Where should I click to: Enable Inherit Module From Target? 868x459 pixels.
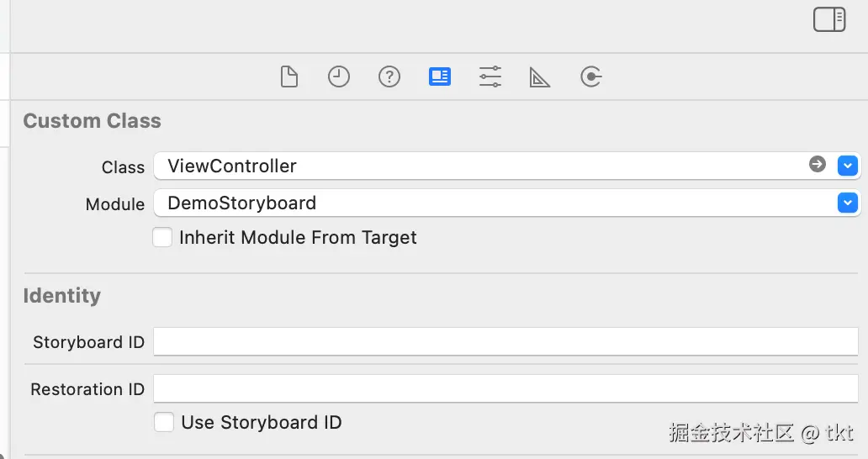[162, 238]
